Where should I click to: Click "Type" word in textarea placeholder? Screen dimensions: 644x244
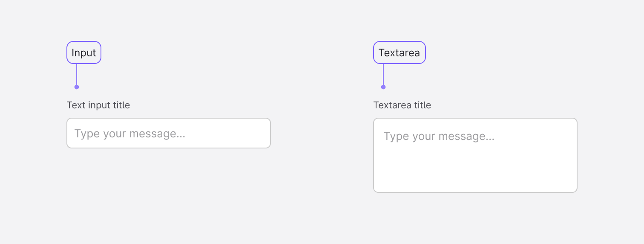tap(394, 137)
